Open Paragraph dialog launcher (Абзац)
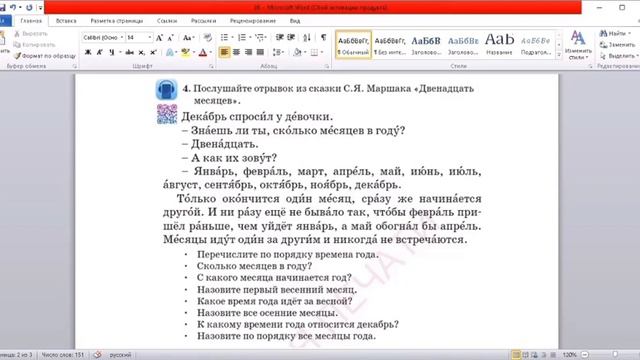 click(x=327, y=66)
